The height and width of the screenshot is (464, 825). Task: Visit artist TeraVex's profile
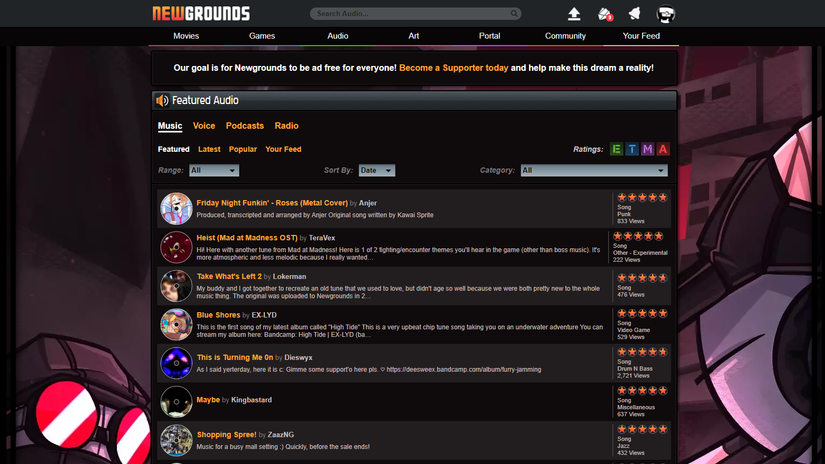pos(322,238)
